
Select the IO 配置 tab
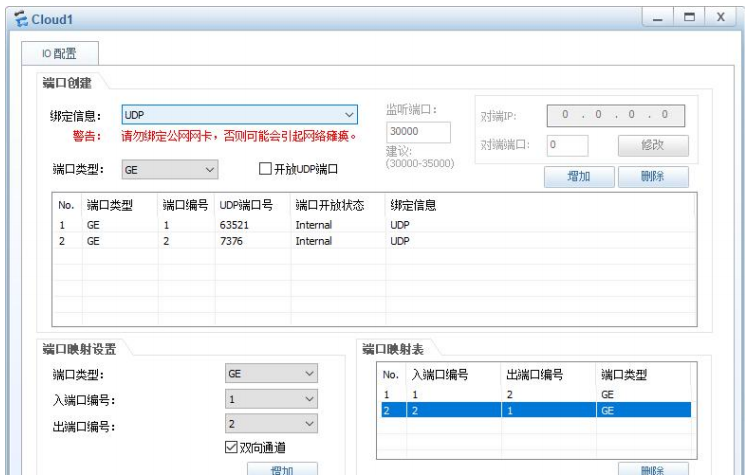(60, 54)
